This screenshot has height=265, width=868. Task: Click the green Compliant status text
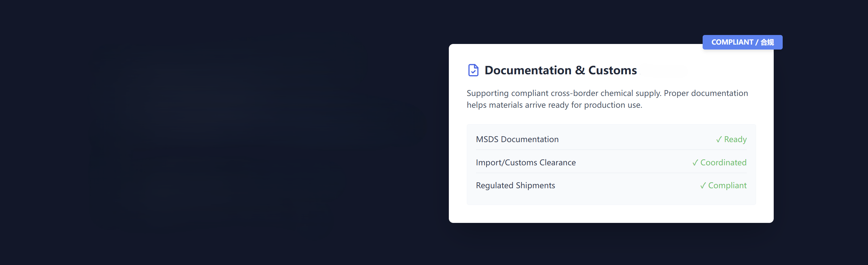click(727, 186)
